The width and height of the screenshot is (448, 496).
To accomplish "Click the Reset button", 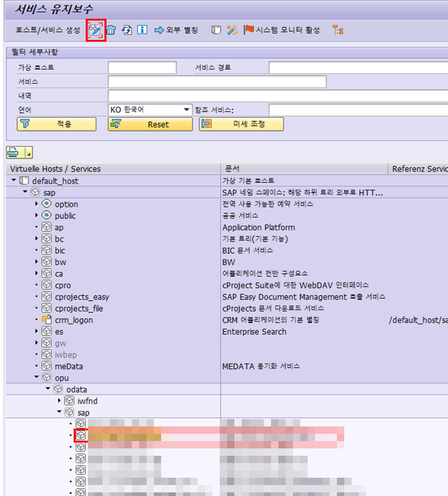I will tap(150, 124).
